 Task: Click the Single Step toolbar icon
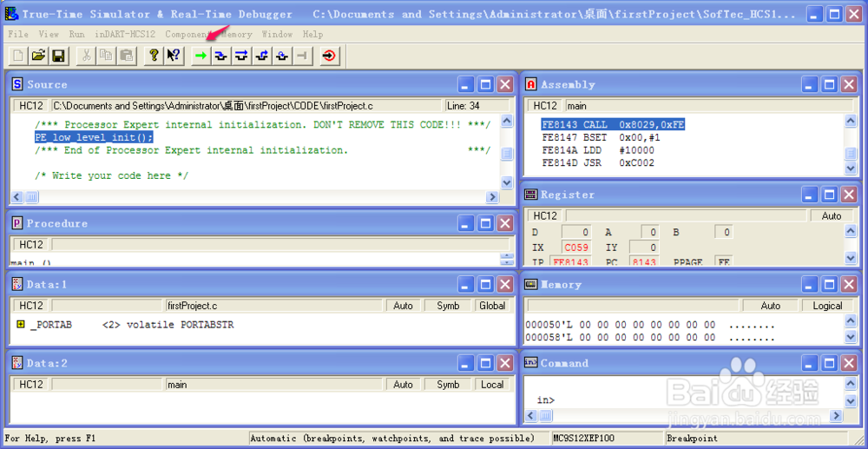(x=220, y=56)
